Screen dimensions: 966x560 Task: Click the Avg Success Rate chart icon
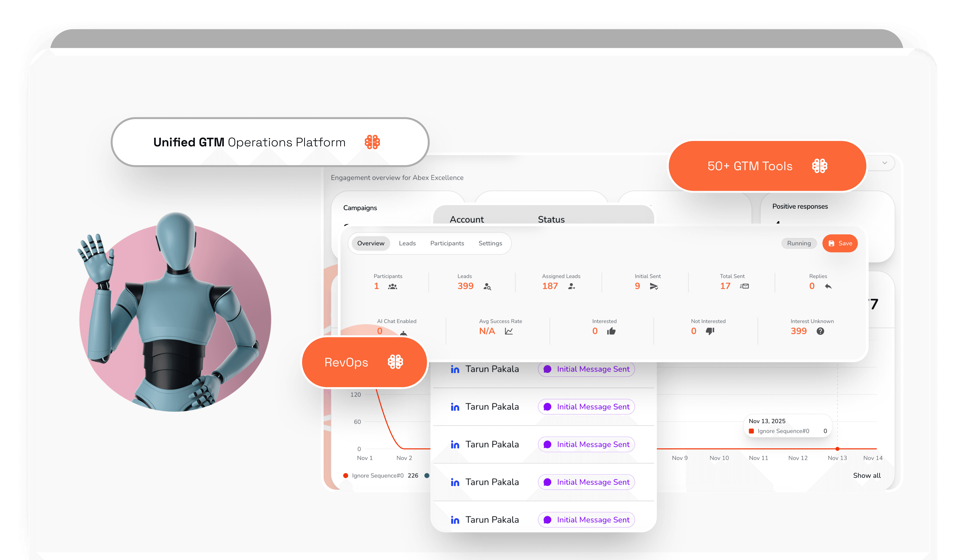[x=509, y=331]
